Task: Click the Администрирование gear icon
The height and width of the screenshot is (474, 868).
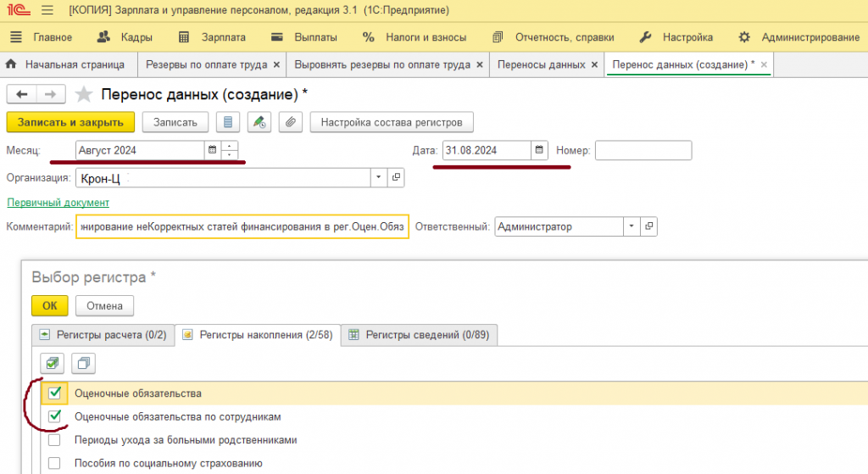Action: (x=744, y=37)
